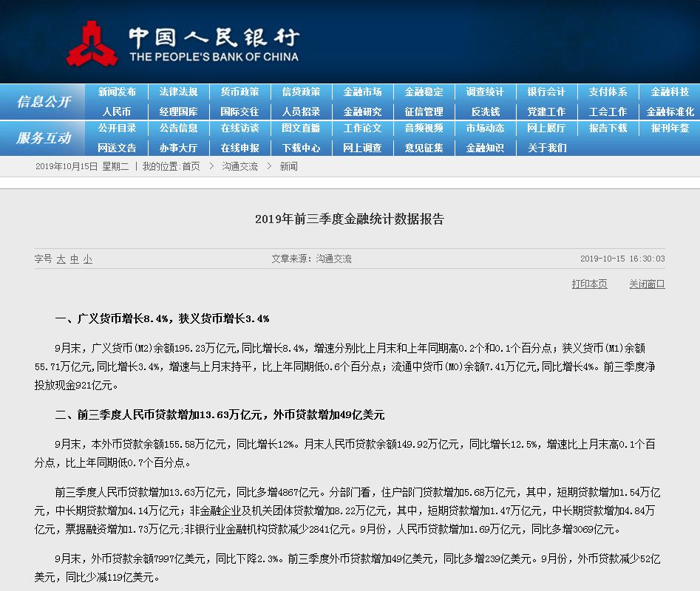The image size is (700, 591).
Task: Click 服务互动 section header
Action: pyautogui.click(x=44, y=138)
